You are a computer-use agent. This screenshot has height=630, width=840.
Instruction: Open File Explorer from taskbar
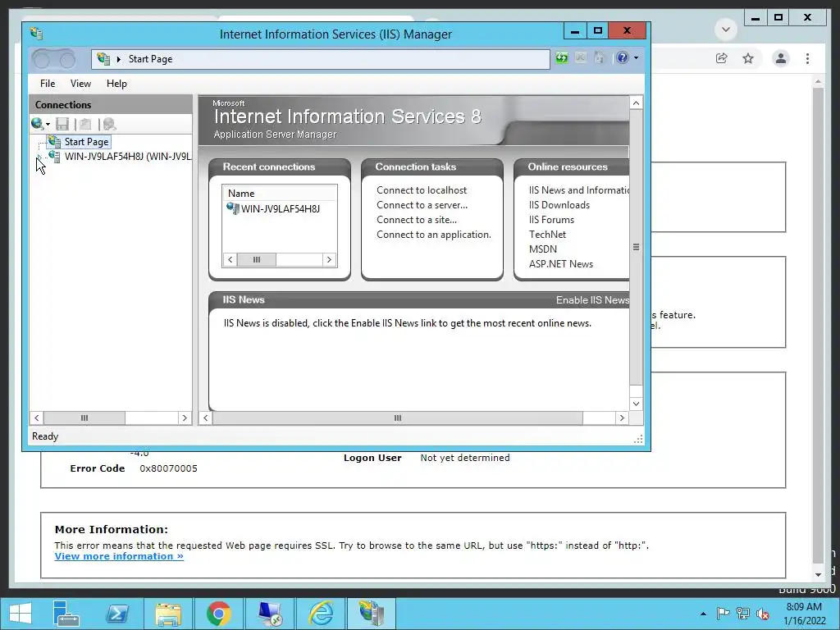tap(167, 614)
